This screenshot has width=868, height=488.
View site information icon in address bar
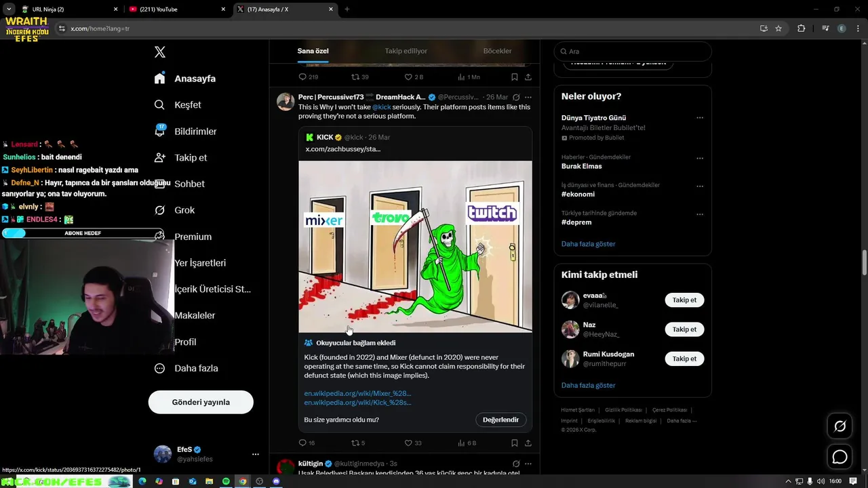click(61, 28)
